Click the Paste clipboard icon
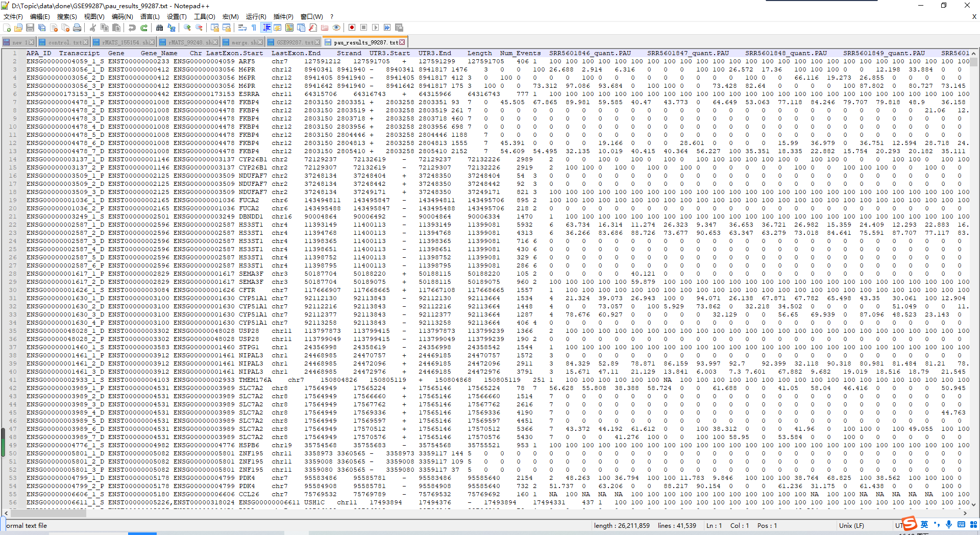The height and width of the screenshot is (535, 980). tap(116, 28)
